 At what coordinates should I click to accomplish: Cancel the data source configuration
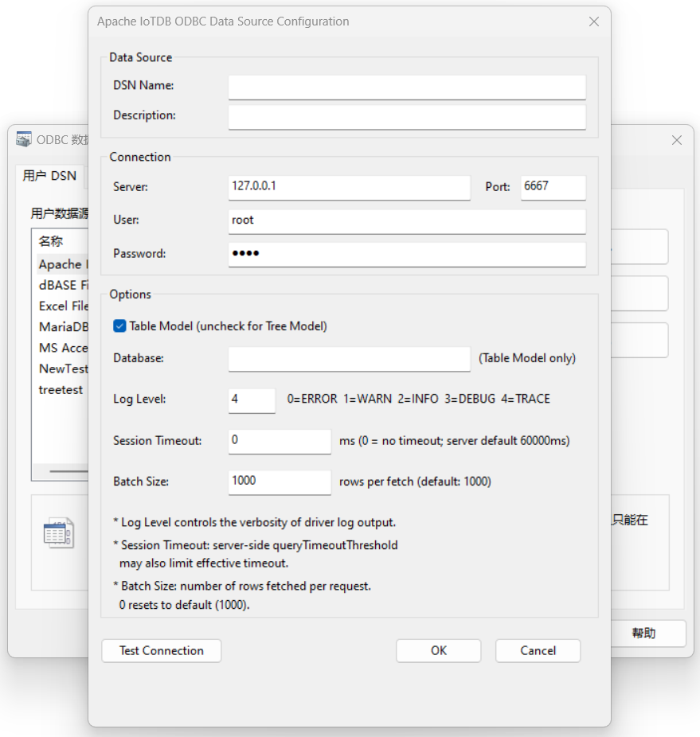pyautogui.click(x=538, y=650)
